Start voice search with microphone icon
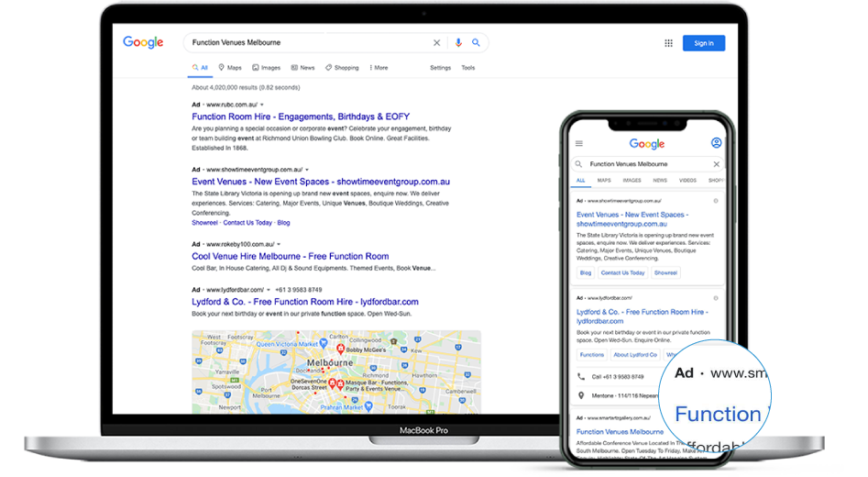The height and width of the screenshot is (477, 868). click(458, 43)
